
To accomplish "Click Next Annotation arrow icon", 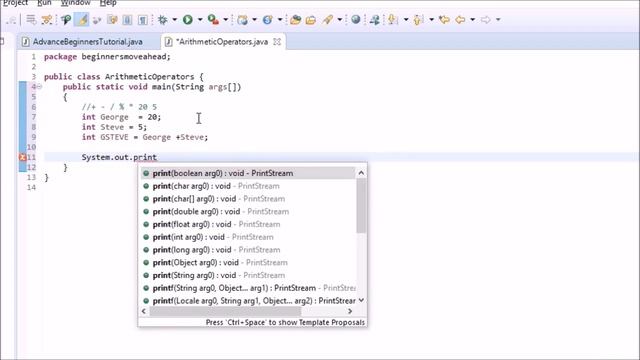I will click(x=393, y=20).
